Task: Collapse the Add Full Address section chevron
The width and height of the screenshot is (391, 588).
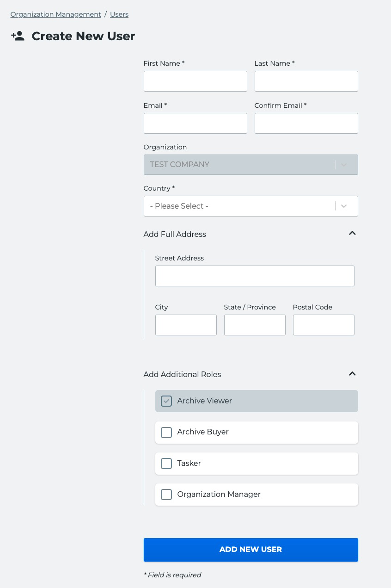Action: pos(352,233)
